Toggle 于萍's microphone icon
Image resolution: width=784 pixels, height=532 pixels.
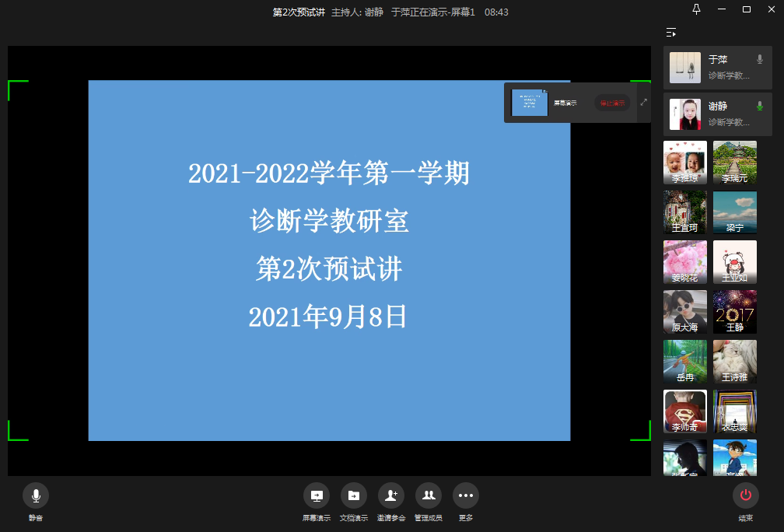pos(760,59)
